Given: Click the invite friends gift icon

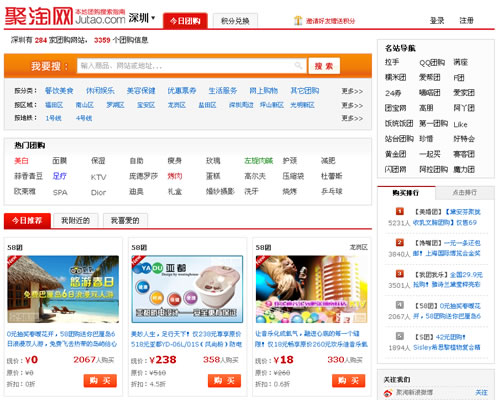Looking at the screenshot, I should 298,21.
